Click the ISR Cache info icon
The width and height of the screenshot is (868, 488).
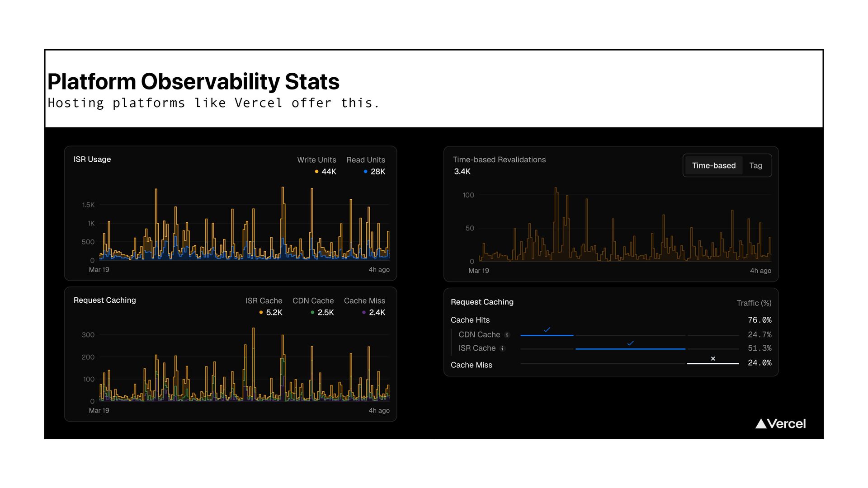coord(502,348)
